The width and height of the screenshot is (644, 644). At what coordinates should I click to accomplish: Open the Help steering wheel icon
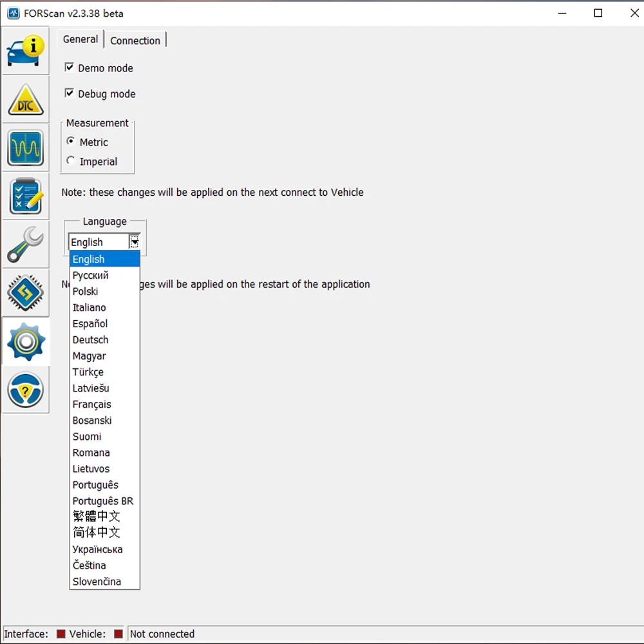(26, 390)
